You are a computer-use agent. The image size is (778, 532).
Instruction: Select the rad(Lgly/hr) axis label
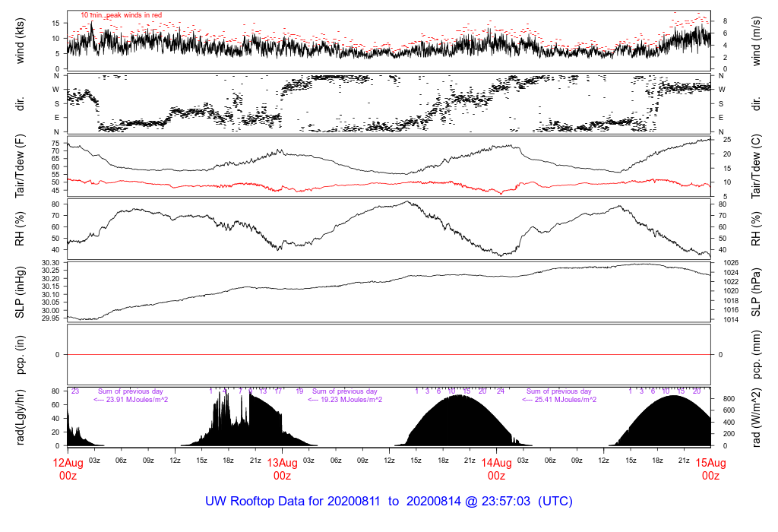click(21, 417)
